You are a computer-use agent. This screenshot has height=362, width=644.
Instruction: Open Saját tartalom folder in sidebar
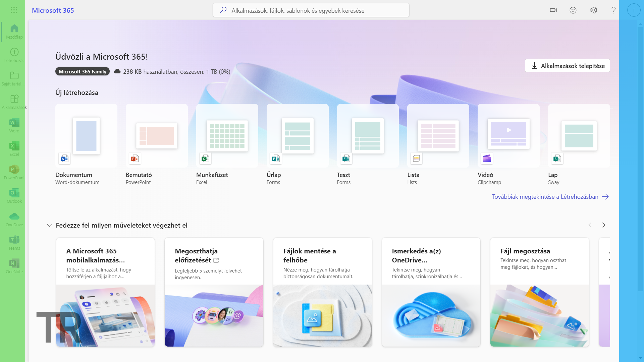[x=14, y=79]
